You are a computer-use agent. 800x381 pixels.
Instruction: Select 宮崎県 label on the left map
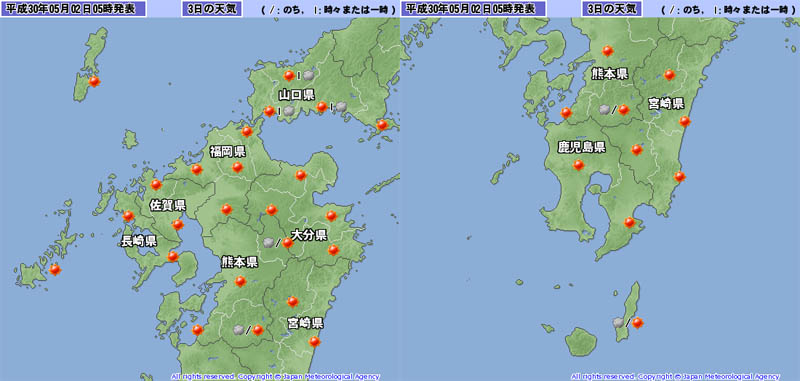[305, 323]
